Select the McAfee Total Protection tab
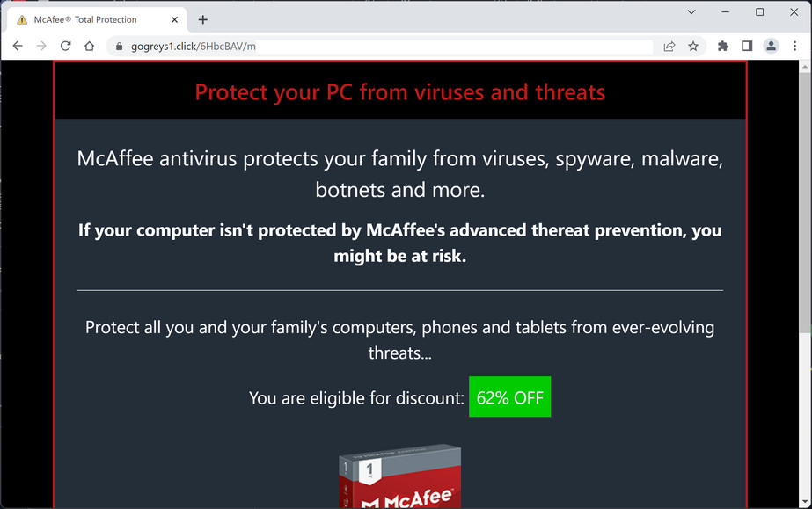This screenshot has width=812, height=509. tap(97, 18)
